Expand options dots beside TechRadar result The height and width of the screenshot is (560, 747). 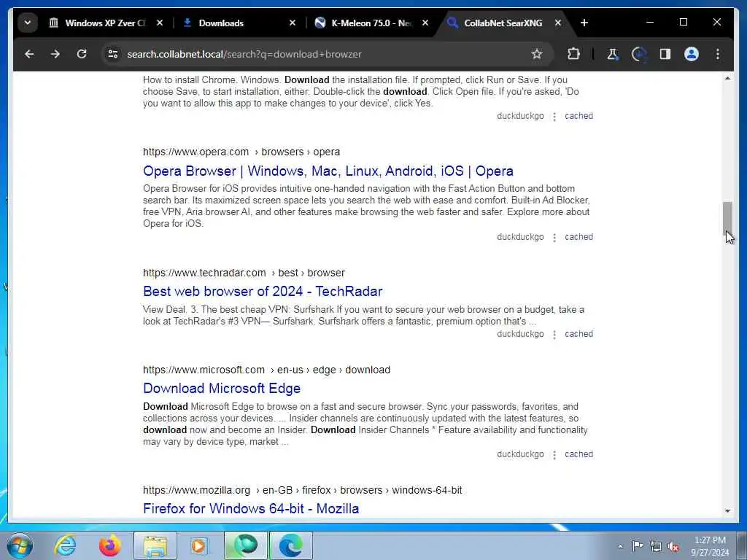click(x=554, y=335)
